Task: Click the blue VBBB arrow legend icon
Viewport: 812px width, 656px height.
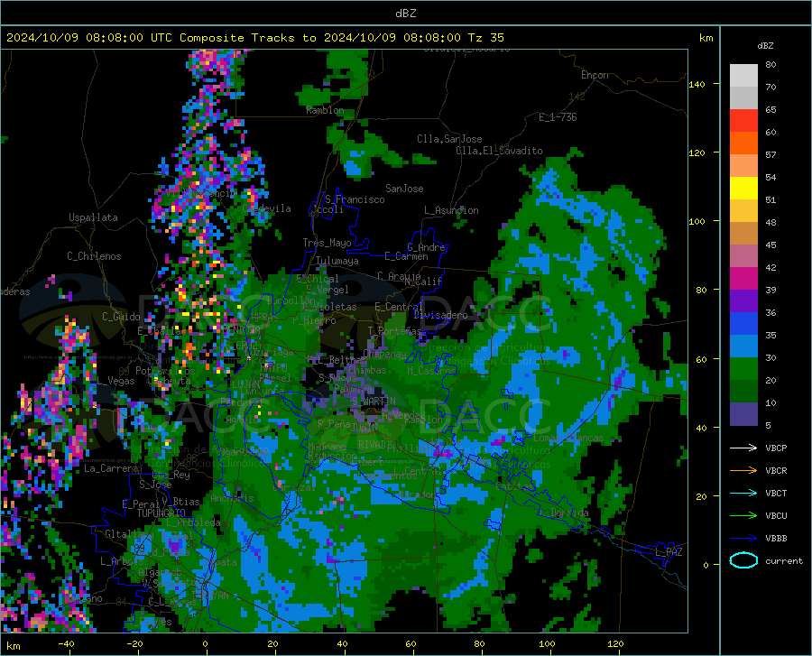Action: 743,539
